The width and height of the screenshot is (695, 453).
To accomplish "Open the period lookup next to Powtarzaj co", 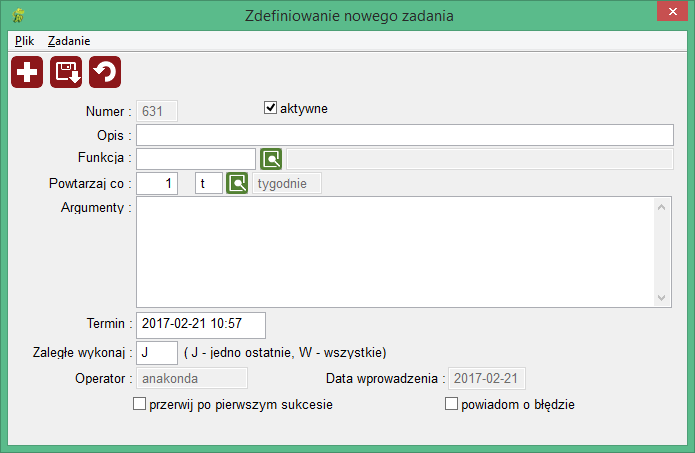I will 237,184.
